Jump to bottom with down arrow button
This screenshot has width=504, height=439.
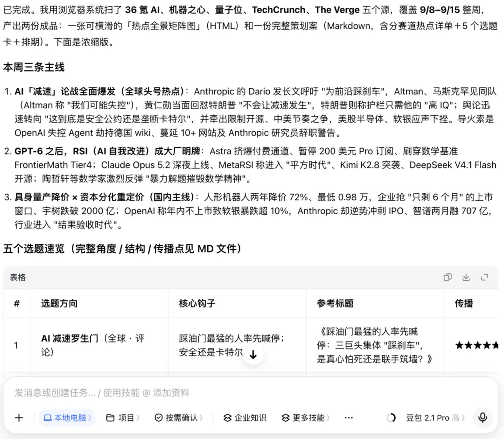click(253, 355)
